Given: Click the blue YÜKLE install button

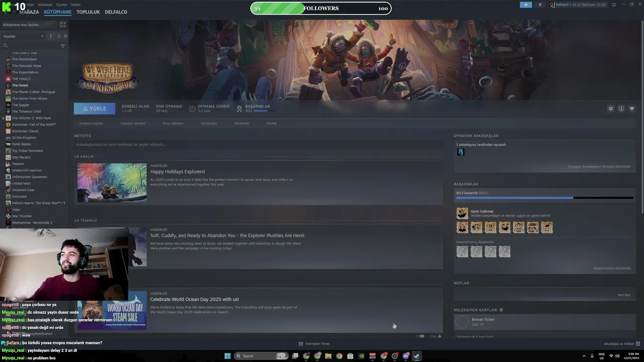Looking at the screenshot, I should point(95,109).
